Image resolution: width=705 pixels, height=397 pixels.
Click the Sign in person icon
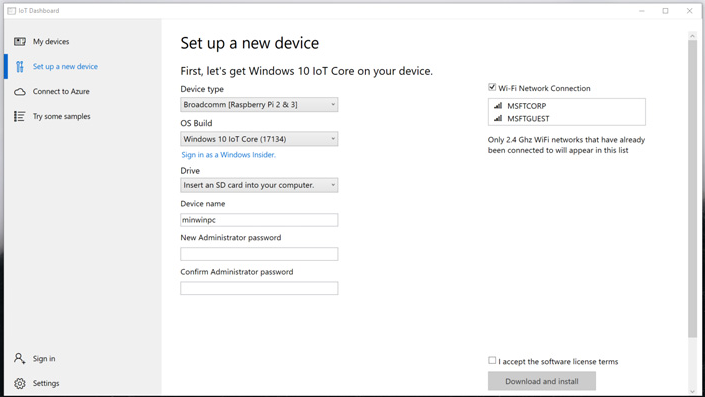pyautogui.click(x=19, y=358)
